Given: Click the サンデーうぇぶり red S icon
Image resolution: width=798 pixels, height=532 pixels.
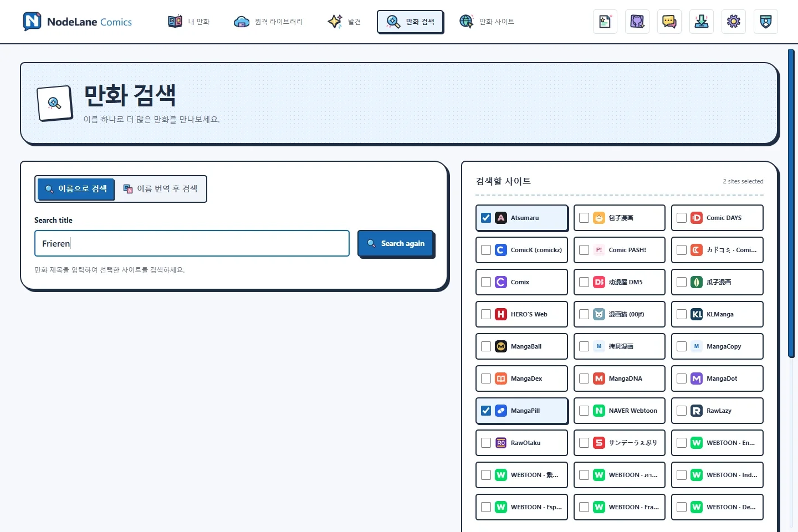Looking at the screenshot, I should (599, 443).
